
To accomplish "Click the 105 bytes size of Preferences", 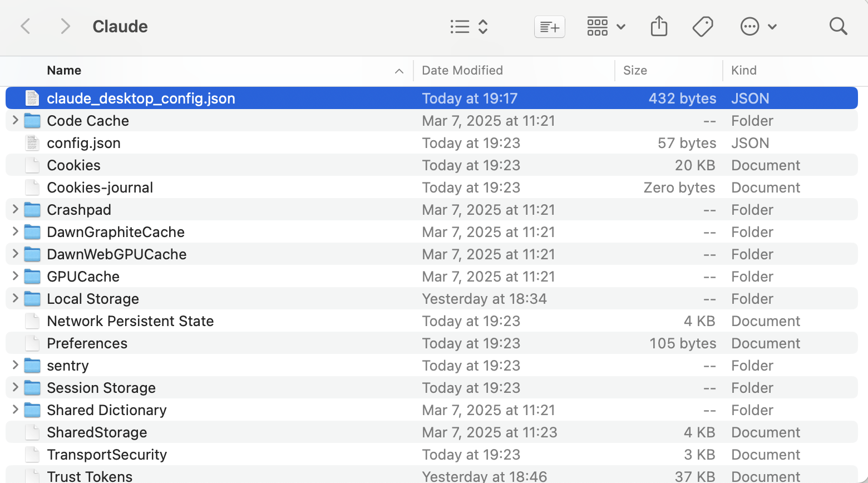I will pyautogui.click(x=683, y=343).
